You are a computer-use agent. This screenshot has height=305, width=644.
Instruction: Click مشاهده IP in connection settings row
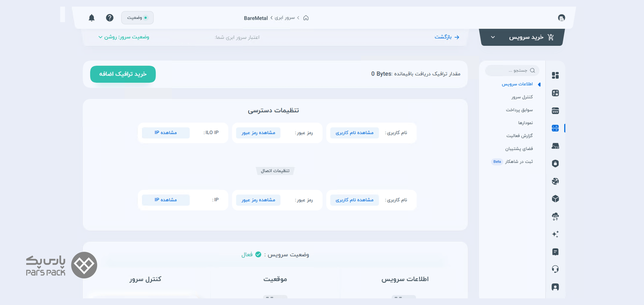[166, 200]
